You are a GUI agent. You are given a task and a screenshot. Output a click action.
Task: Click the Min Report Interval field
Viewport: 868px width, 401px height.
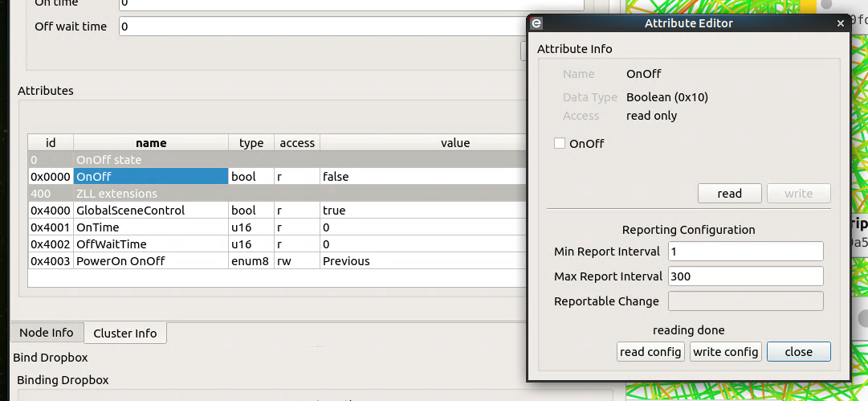point(746,252)
